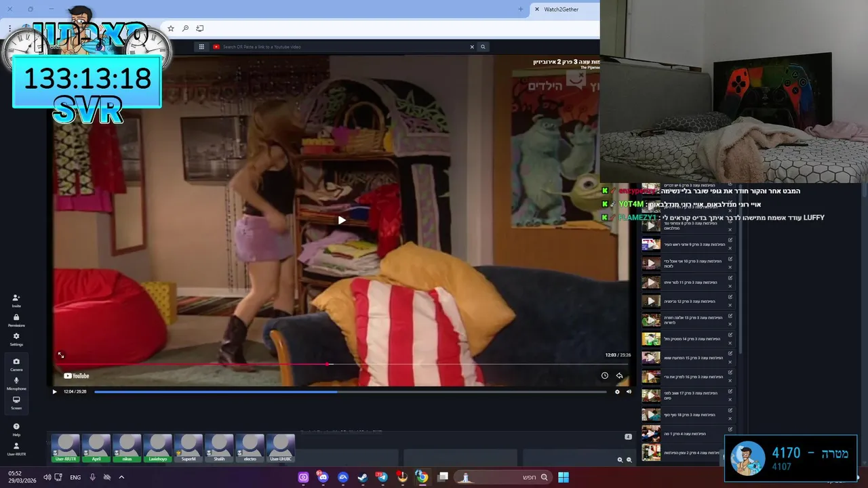
Task: Remove the season 3 episode 17 playlist item
Action: tap(730, 400)
